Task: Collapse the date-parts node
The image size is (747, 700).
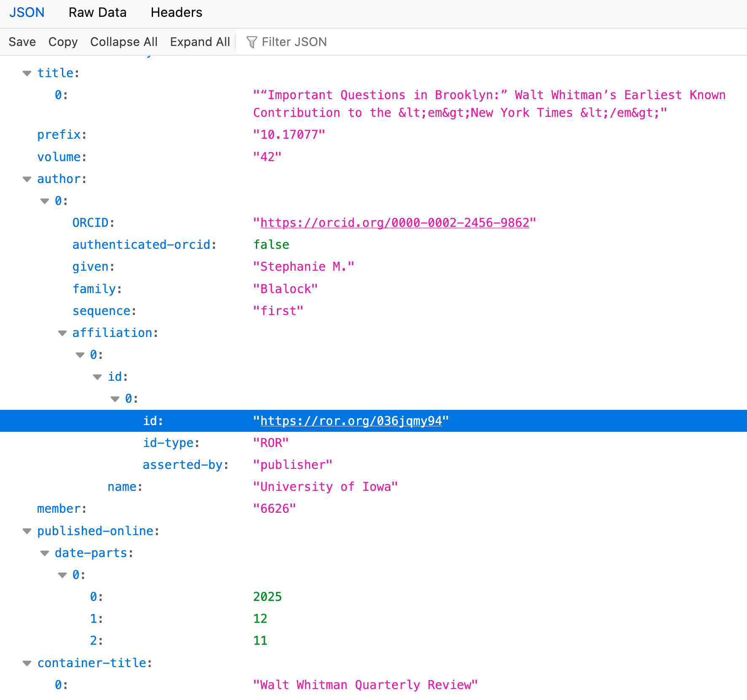Action: [x=45, y=553]
